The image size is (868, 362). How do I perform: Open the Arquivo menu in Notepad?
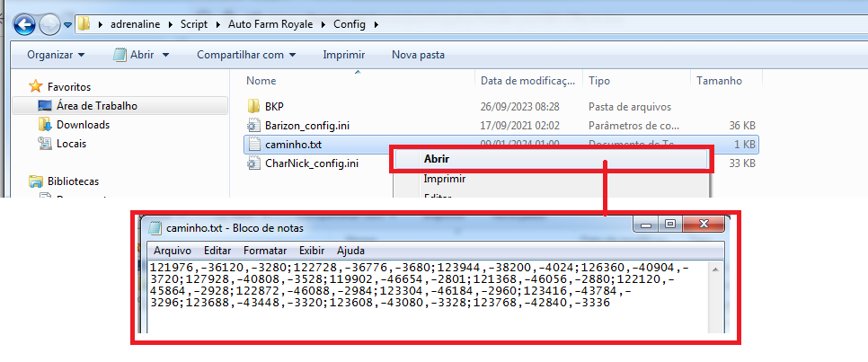(173, 251)
